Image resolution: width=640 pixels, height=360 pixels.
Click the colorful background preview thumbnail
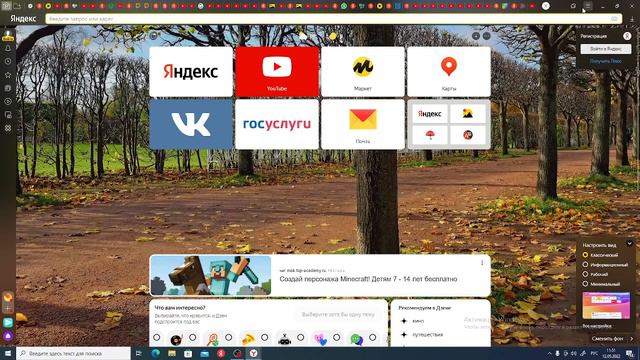point(606,306)
